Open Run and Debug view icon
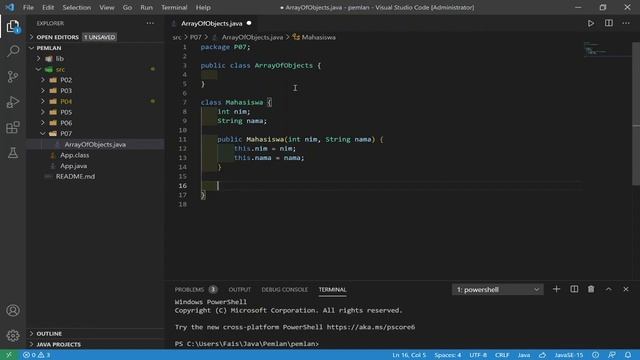The height and width of the screenshot is (360, 640). [x=13, y=102]
